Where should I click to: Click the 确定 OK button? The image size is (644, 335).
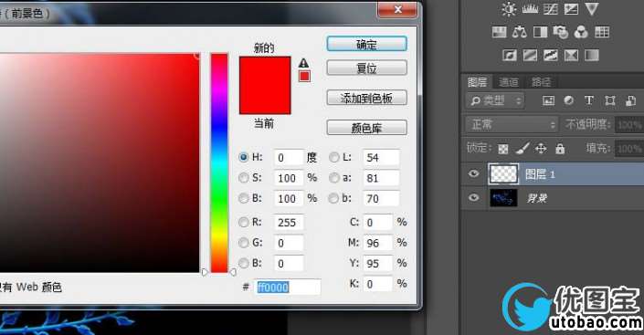pos(367,44)
